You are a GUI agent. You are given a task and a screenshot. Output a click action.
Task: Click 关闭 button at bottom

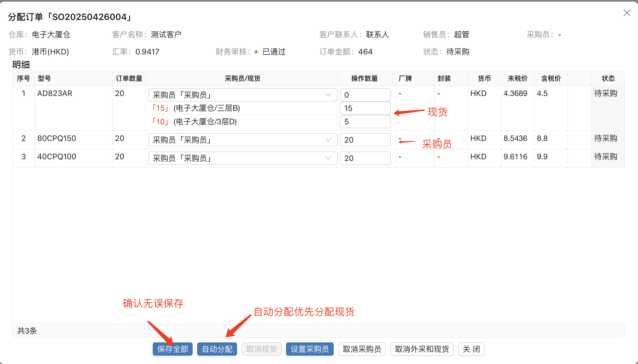(471, 349)
